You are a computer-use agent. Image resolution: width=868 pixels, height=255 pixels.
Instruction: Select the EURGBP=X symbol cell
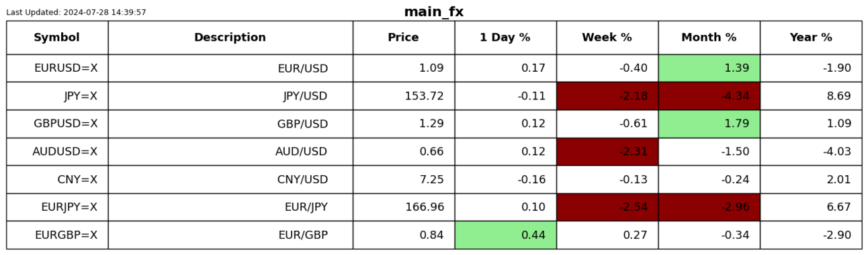coord(57,235)
